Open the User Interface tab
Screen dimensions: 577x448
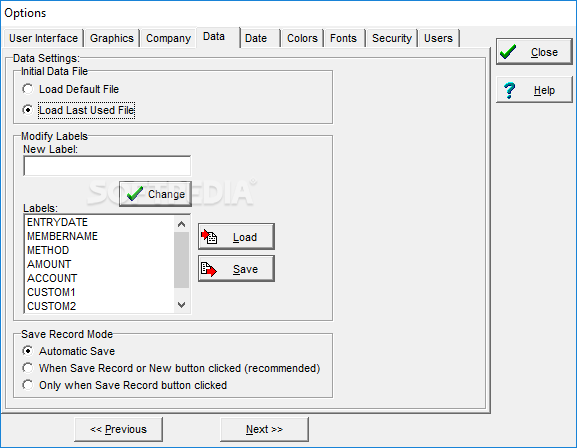(43, 38)
